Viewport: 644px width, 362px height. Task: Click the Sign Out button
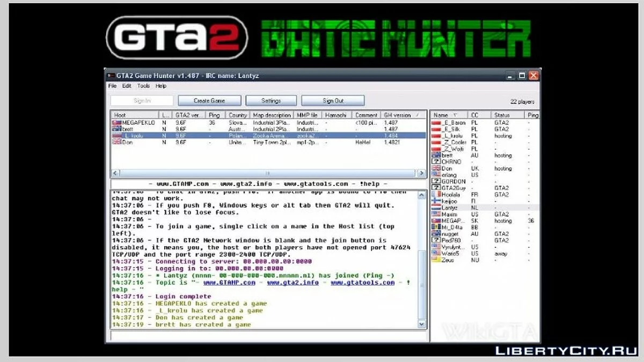click(333, 101)
